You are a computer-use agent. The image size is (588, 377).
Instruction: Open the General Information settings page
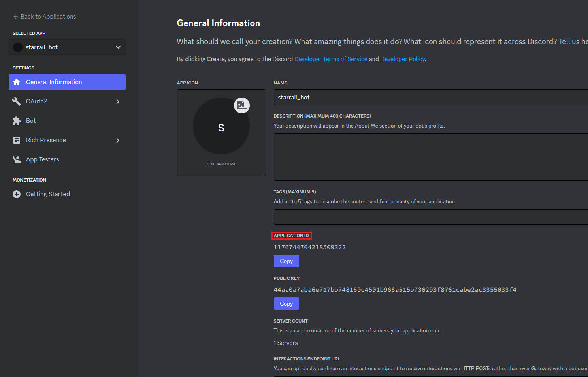pos(67,82)
